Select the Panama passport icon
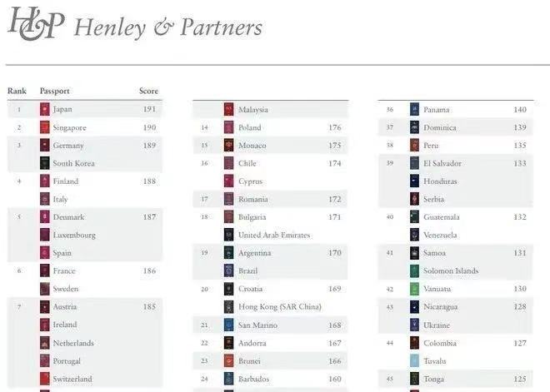The width and height of the screenshot is (550, 392). click(x=414, y=109)
